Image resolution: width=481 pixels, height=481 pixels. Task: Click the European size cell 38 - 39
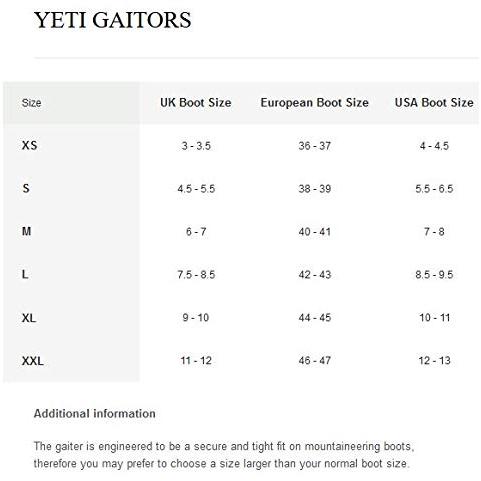point(315,189)
